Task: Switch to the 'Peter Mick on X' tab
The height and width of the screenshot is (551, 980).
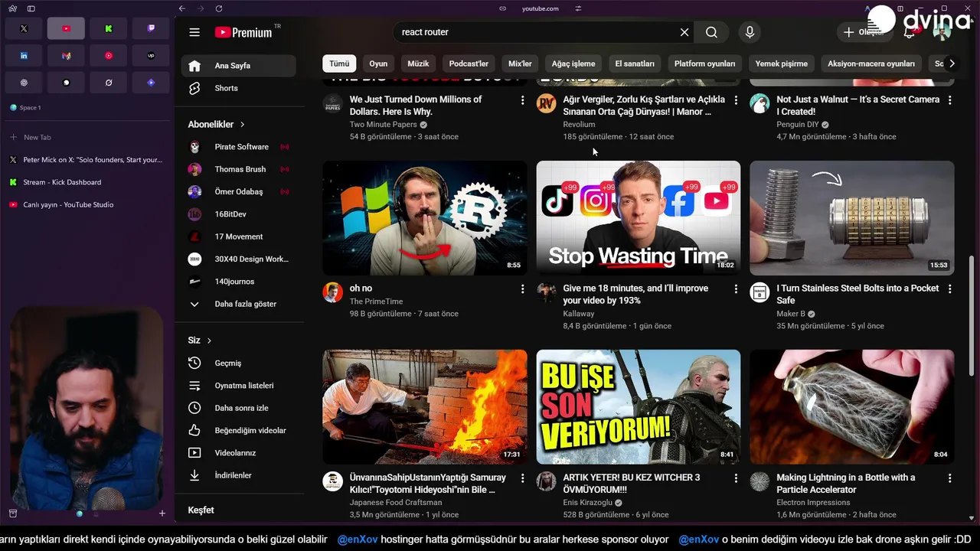Action: (87, 160)
